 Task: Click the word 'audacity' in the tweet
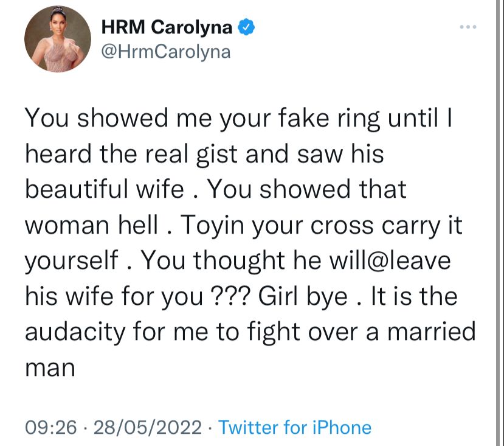click(x=75, y=333)
